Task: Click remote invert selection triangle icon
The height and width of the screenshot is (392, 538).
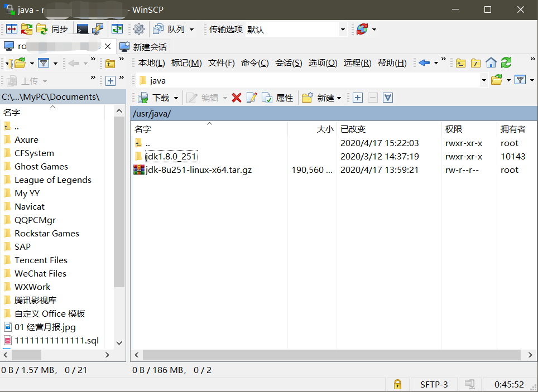Action: [x=388, y=98]
